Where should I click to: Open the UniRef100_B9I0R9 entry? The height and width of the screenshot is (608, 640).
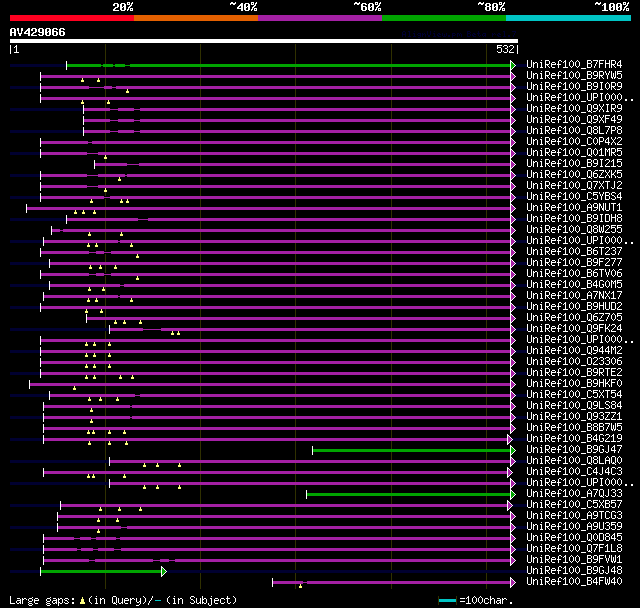click(x=574, y=87)
